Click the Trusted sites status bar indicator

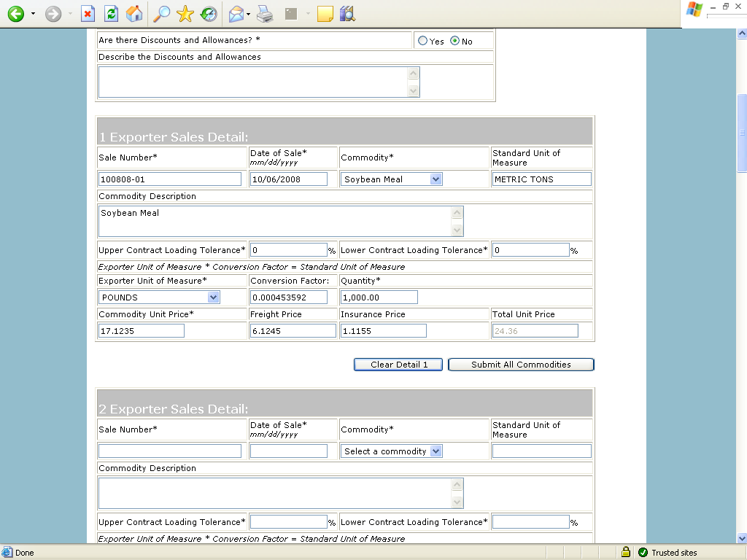pyautogui.click(x=668, y=553)
